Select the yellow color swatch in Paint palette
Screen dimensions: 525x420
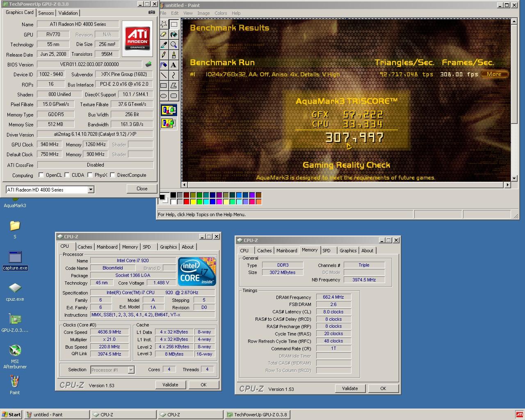click(x=193, y=201)
